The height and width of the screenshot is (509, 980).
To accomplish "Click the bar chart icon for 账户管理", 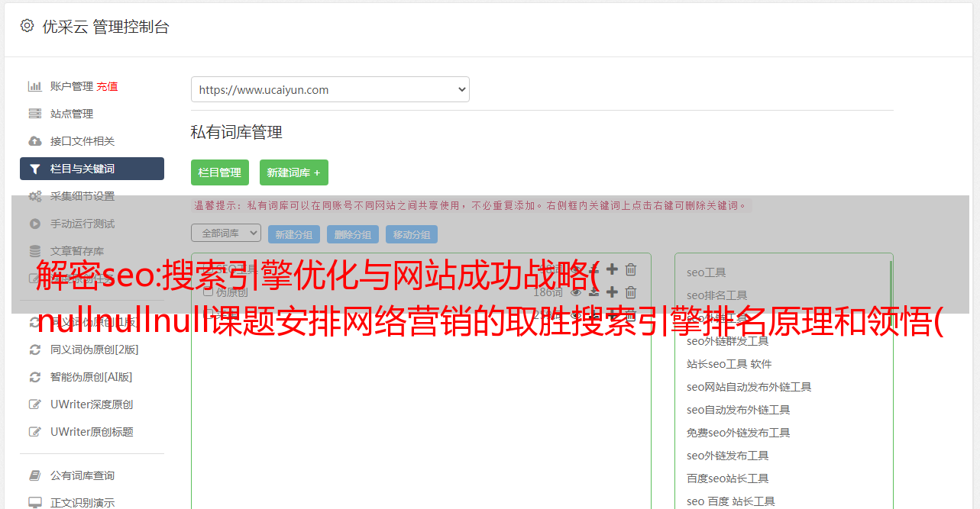I will click(34, 86).
